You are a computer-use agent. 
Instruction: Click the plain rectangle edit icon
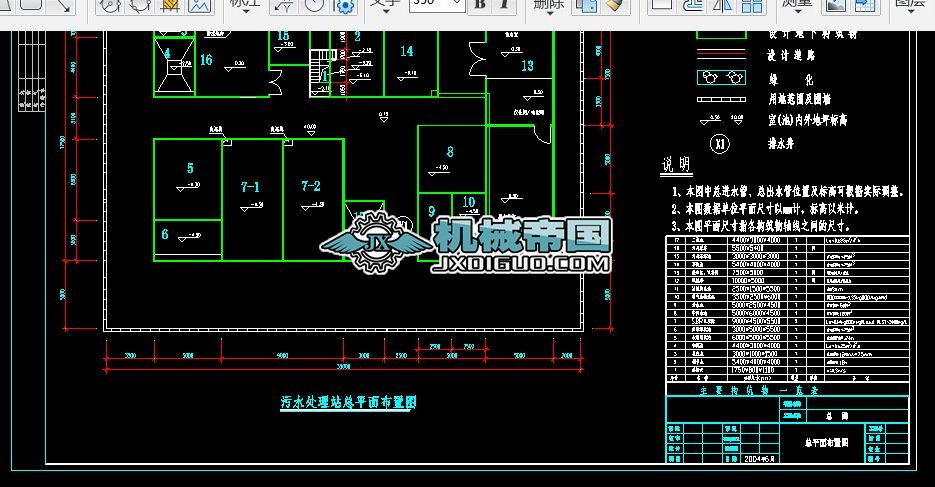662,5
